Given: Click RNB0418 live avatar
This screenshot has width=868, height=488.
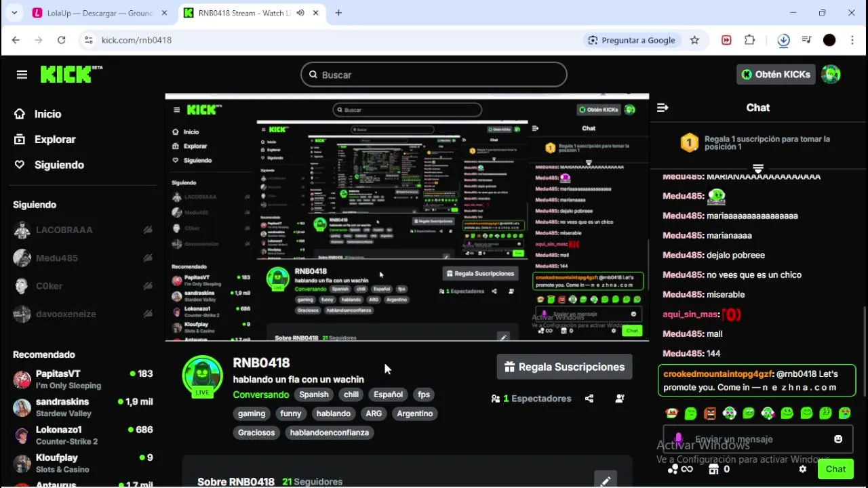Looking at the screenshot, I should click(x=202, y=375).
